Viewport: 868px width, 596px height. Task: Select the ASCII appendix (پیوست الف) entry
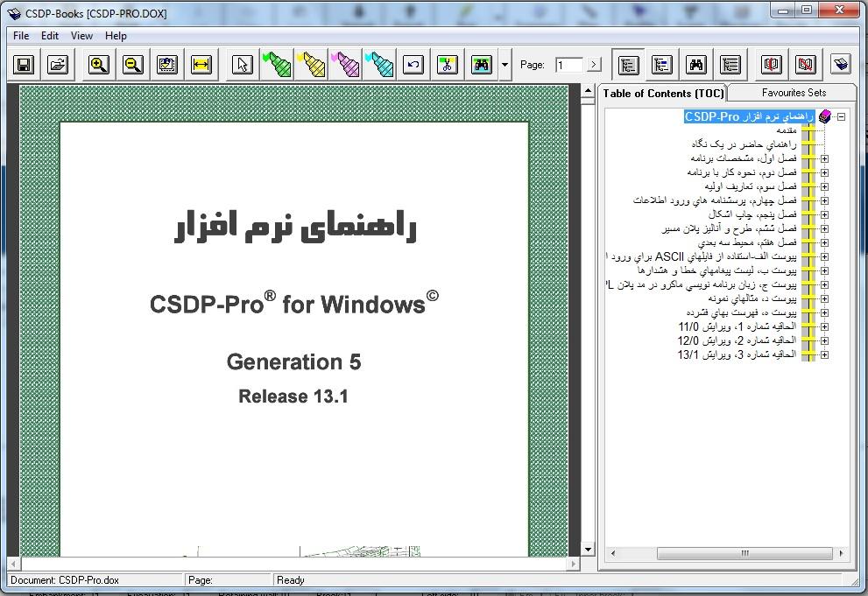pyautogui.click(x=702, y=257)
